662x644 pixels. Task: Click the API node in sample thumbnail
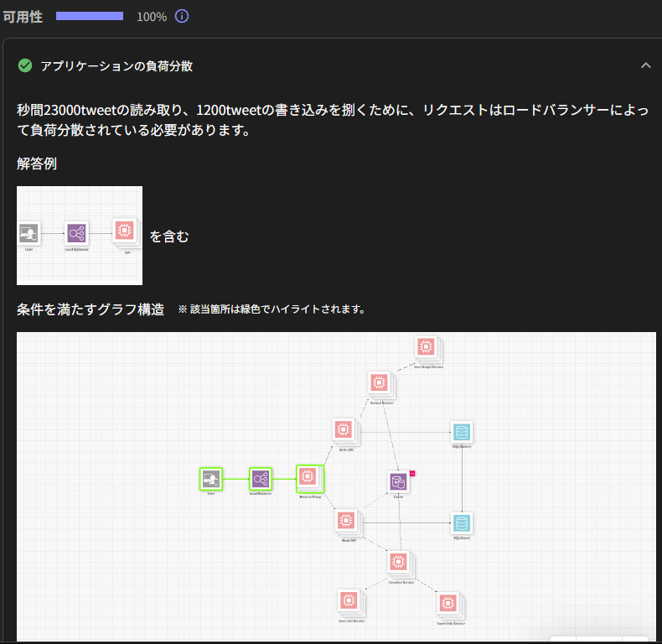pyautogui.click(x=125, y=231)
